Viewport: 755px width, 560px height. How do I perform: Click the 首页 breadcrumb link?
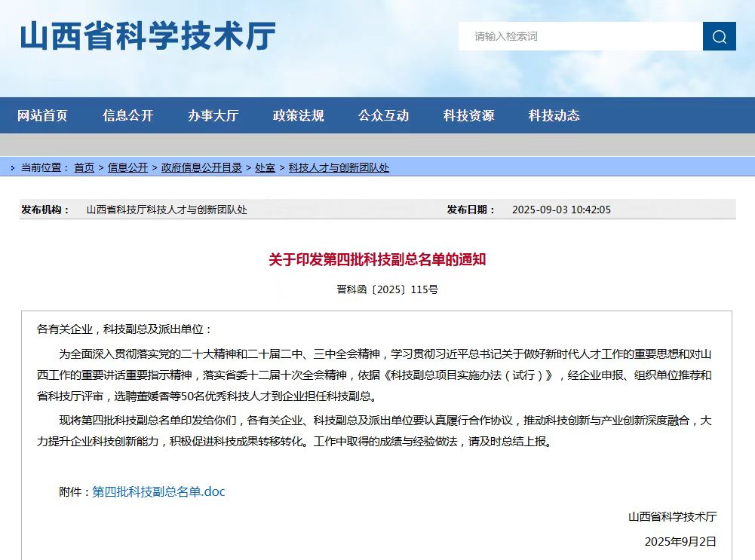[x=84, y=168]
